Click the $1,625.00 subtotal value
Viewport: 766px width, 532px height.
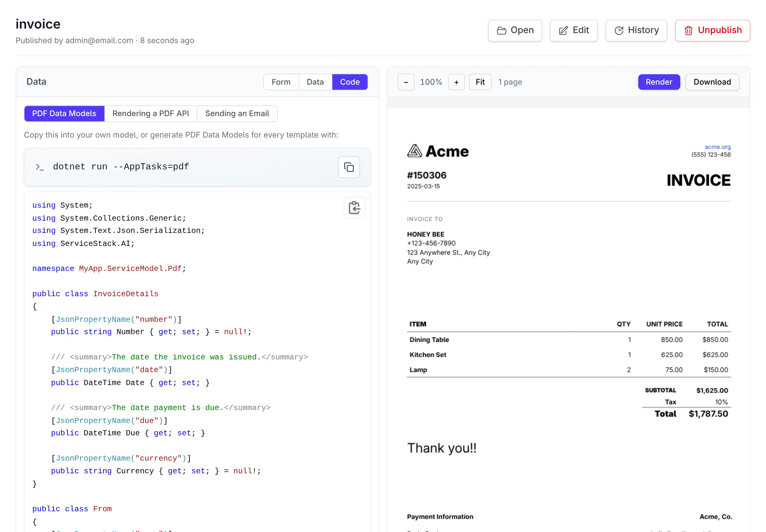712,390
